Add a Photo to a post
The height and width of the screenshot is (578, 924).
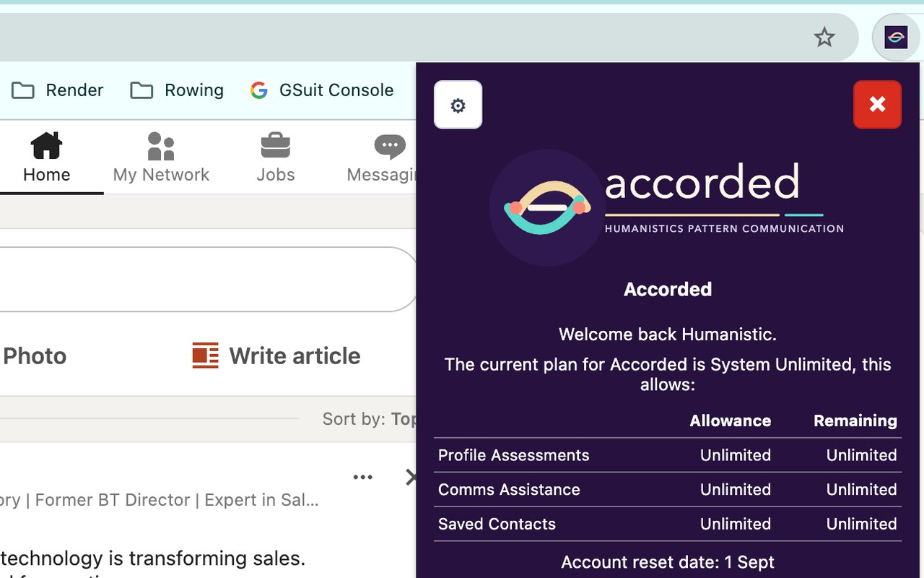tap(34, 355)
